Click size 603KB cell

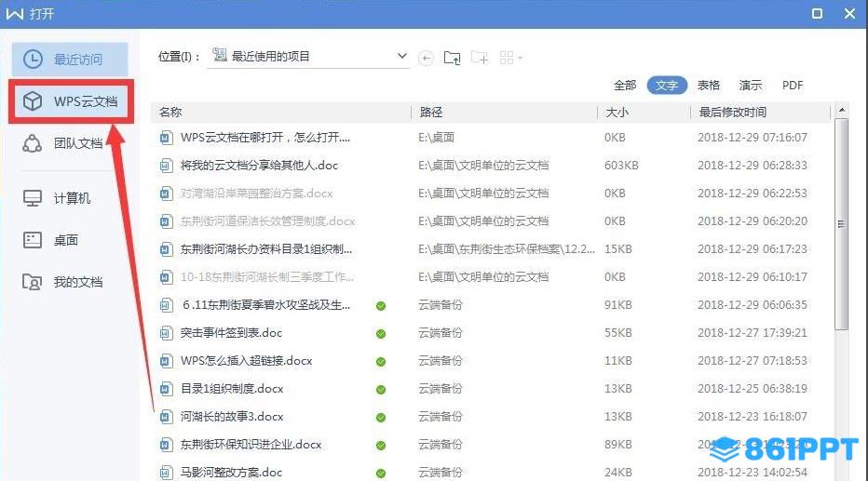coord(621,166)
